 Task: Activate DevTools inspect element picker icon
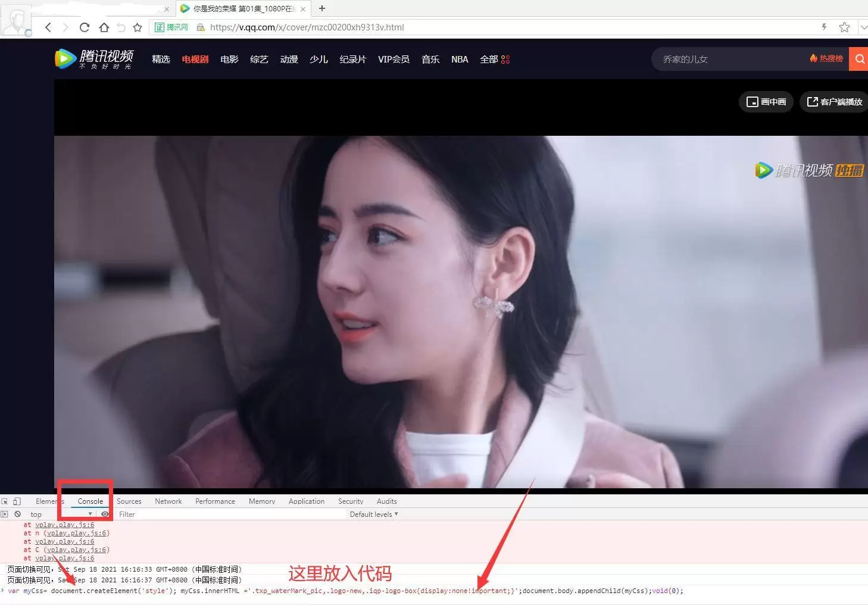(x=5, y=501)
